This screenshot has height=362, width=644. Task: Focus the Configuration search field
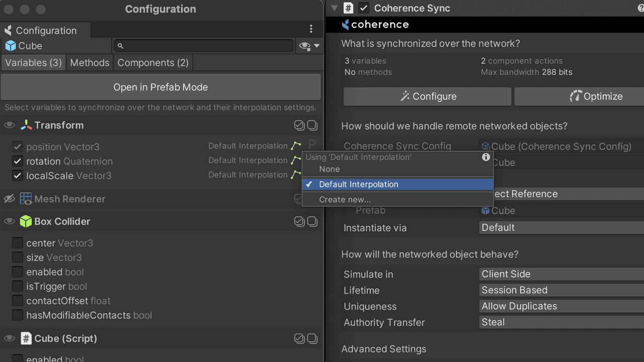tap(203, 46)
